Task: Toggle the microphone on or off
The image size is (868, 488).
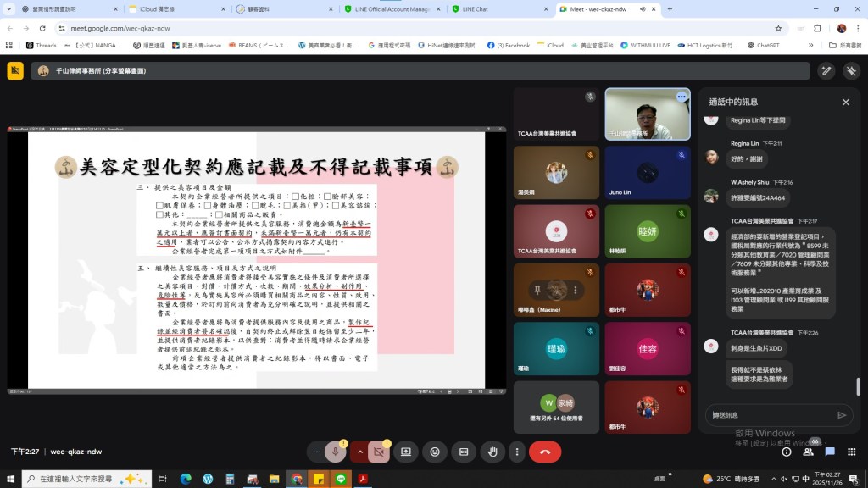Action: point(336,452)
